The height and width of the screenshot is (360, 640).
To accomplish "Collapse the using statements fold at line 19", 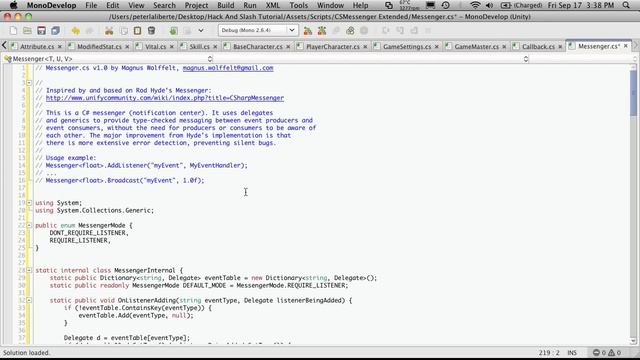I will [x=29, y=203].
